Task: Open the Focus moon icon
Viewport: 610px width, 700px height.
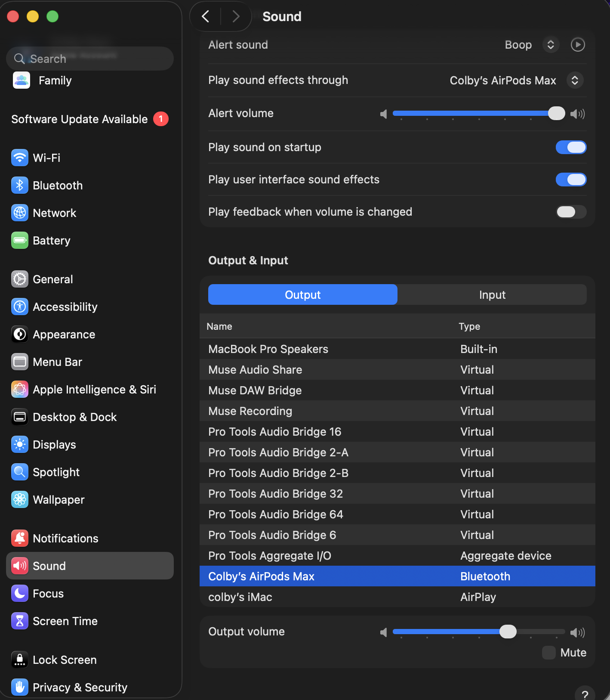Action: tap(20, 593)
